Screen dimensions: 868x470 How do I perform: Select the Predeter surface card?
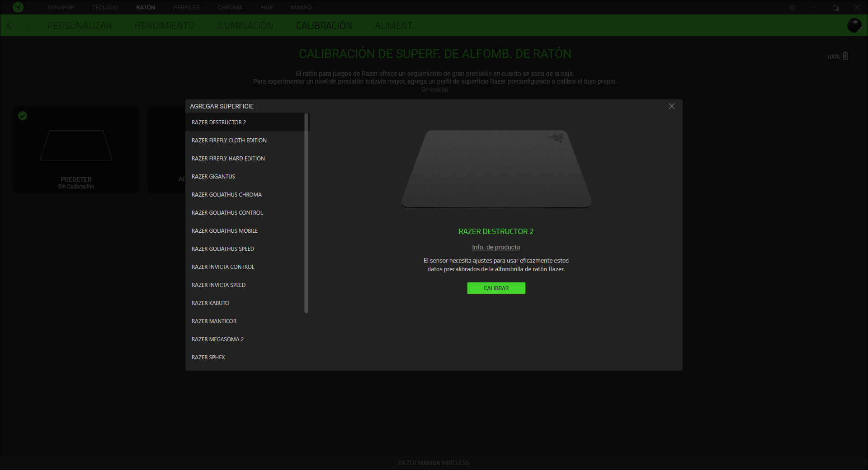click(76, 150)
